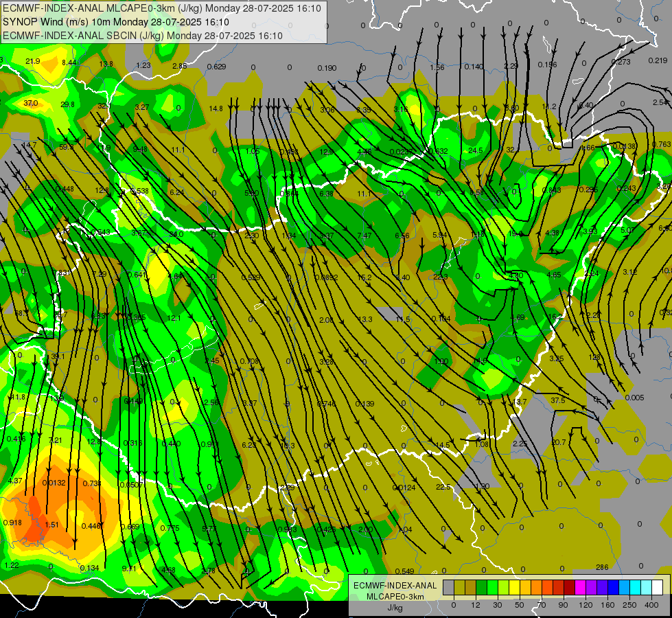Screen dimensions: 672x618
Task: Click the legend tick label 50
Action: point(520,605)
